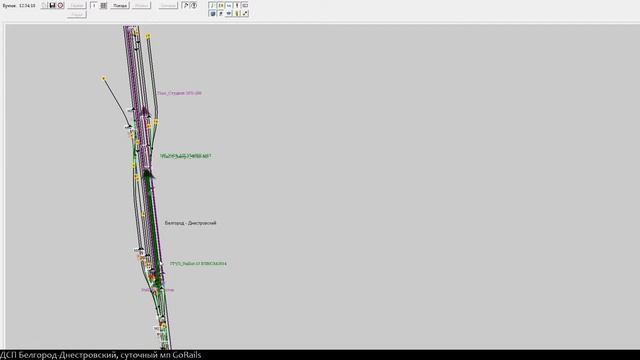Click the circled question mark icon
The image size is (640, 360).
point(194,5)
